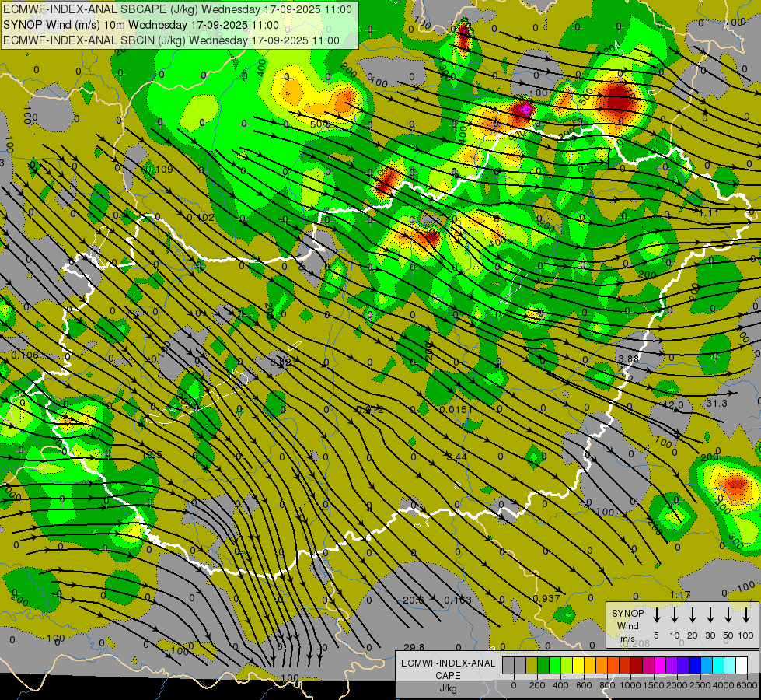This screenshot has height=700, width=761.
Task: Click the SBCIN value '0.937' on the map
Action: [x=546, y=598]
